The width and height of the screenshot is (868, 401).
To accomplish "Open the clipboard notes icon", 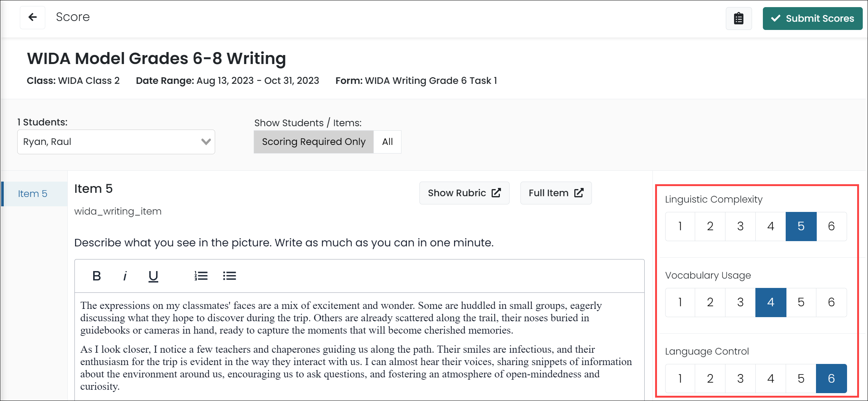I will (x=739, y=18).
